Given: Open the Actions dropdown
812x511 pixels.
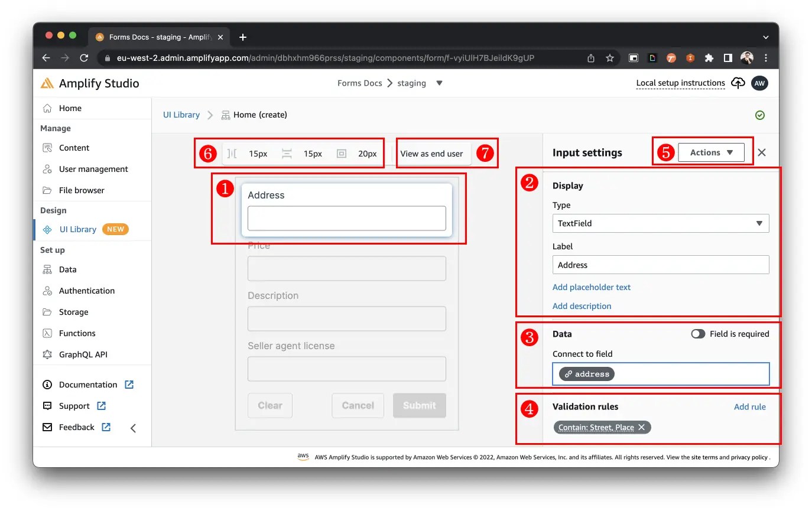Looking at the screenshot, I should pos(710,152).
